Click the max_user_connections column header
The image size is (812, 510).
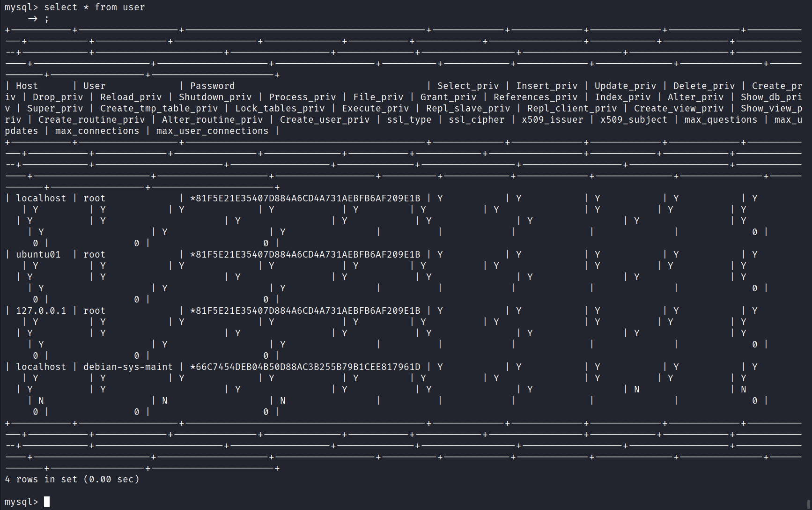212,131
